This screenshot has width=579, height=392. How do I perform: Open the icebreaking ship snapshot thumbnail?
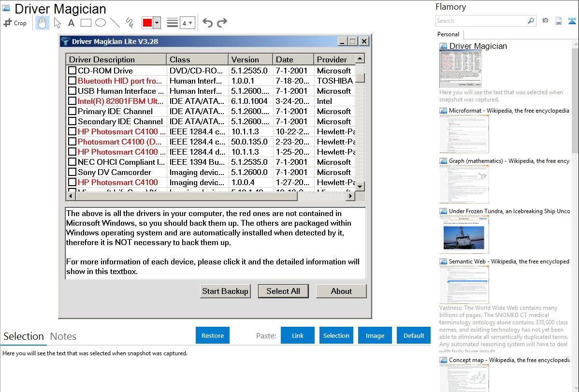coord(464,235)
